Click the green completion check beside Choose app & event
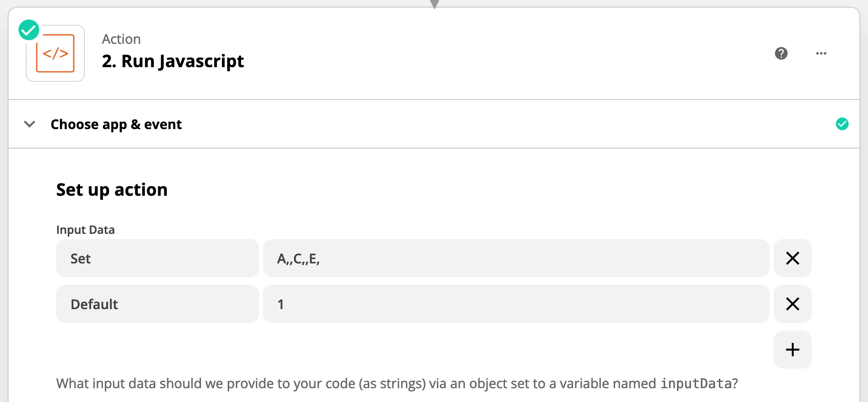This screenshot has height=402, width=868. click(842, 124)
